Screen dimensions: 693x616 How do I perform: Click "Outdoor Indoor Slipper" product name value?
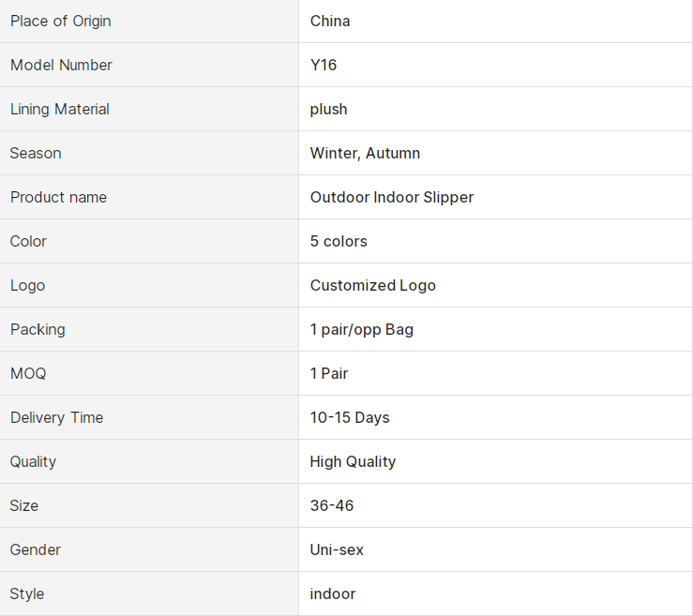click(x=391, y=197)
